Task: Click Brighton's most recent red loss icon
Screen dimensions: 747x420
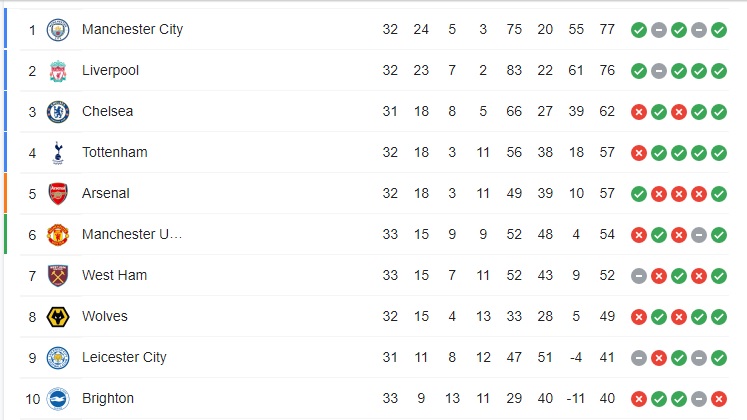Action: (719, 399)
